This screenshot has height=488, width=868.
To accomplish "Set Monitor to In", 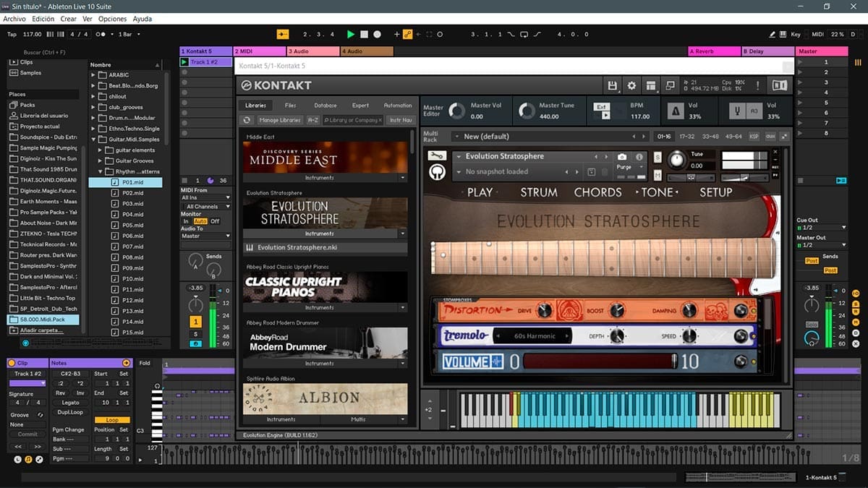I will pos(186,221).
